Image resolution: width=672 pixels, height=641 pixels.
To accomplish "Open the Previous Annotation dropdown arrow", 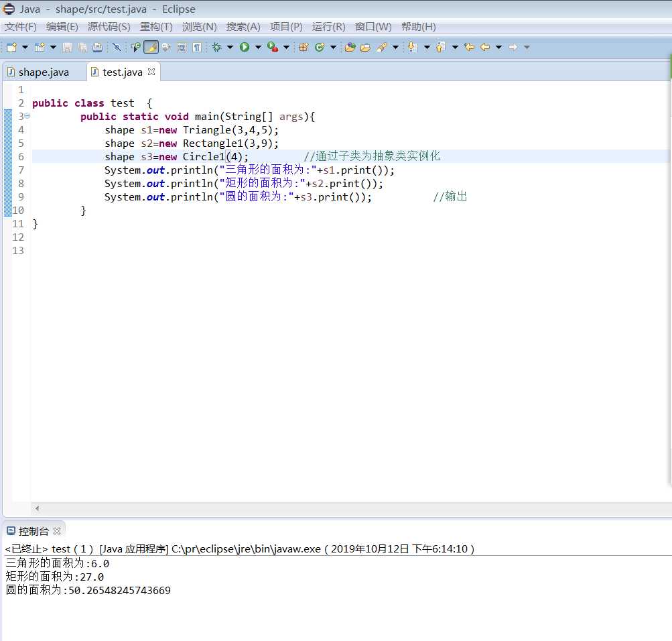I will point(455,47).
